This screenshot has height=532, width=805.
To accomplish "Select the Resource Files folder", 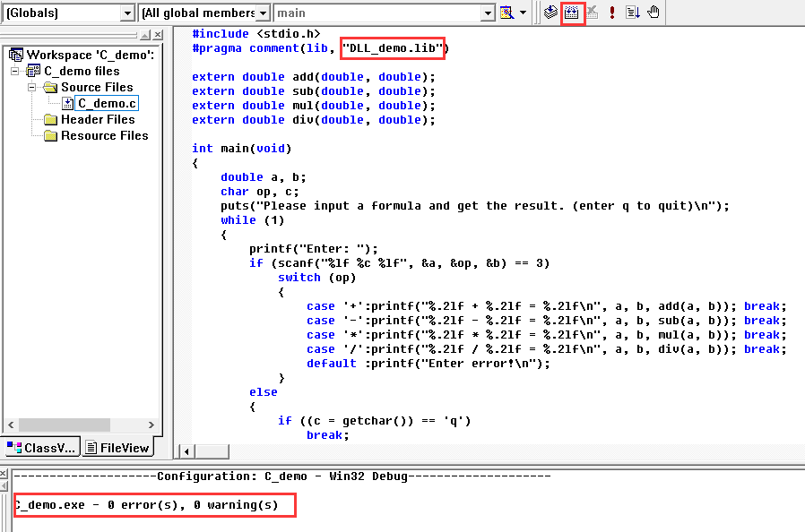I will pos(104,136).
